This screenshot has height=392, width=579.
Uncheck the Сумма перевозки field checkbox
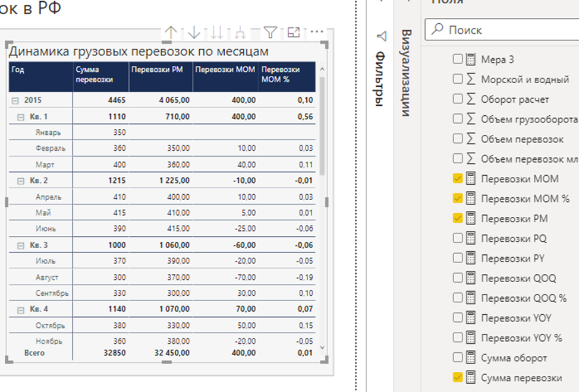coord(458,377)
